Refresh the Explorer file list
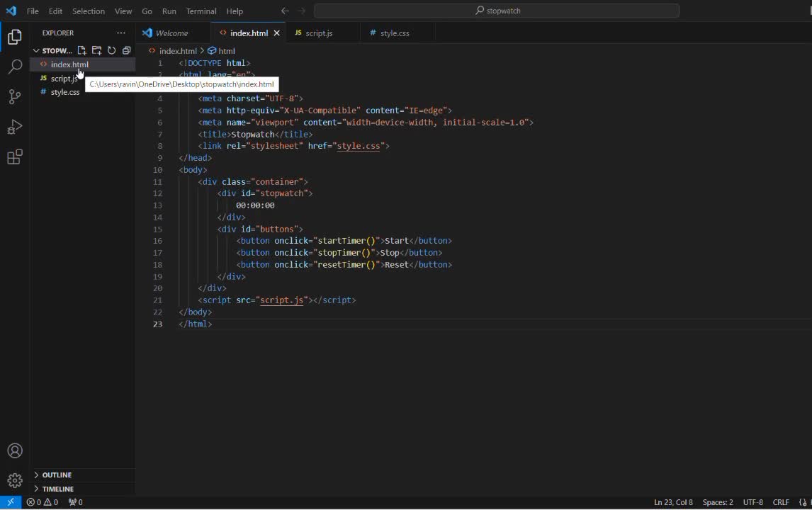 point(112,50)
